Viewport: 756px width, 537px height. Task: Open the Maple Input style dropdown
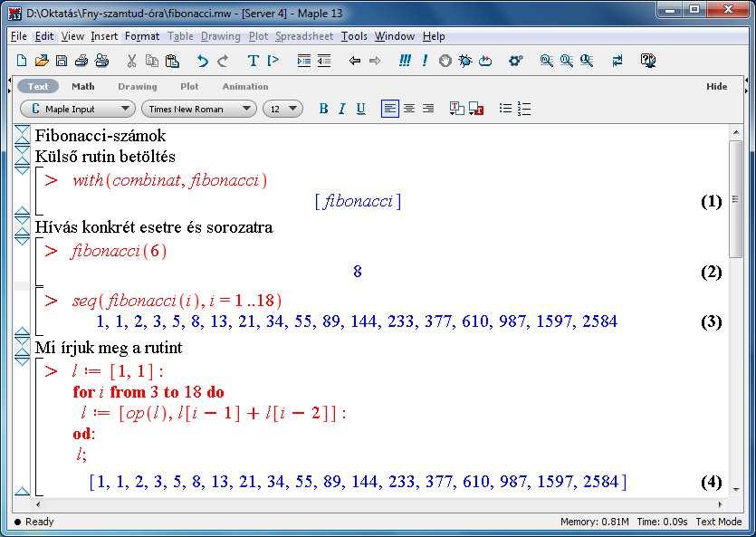tap(77, 109)
